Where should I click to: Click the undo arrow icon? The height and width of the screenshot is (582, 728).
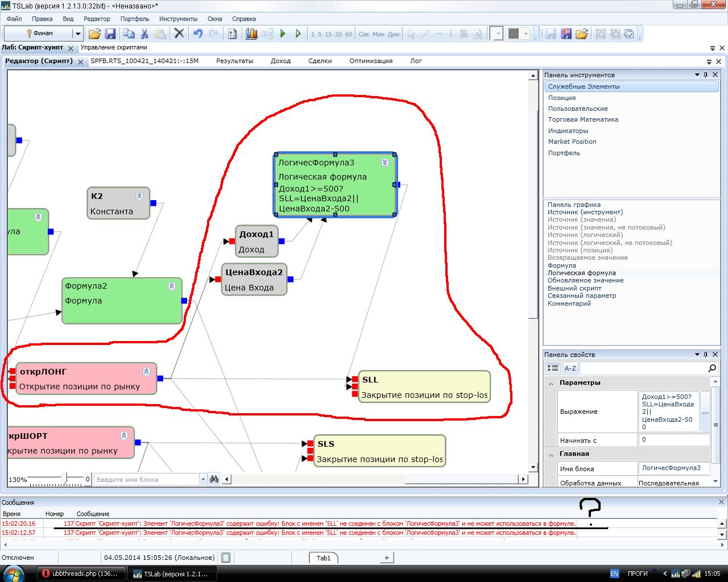[197, 34]
